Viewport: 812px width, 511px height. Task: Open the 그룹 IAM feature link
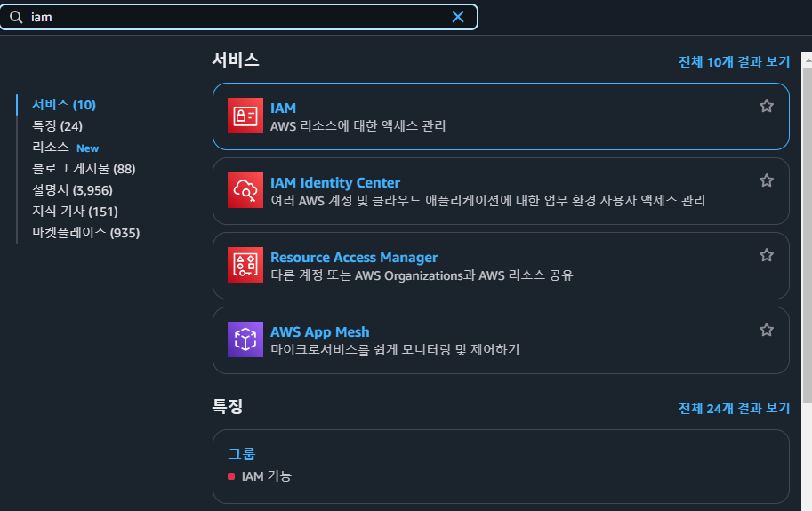[x=242, y=453]
